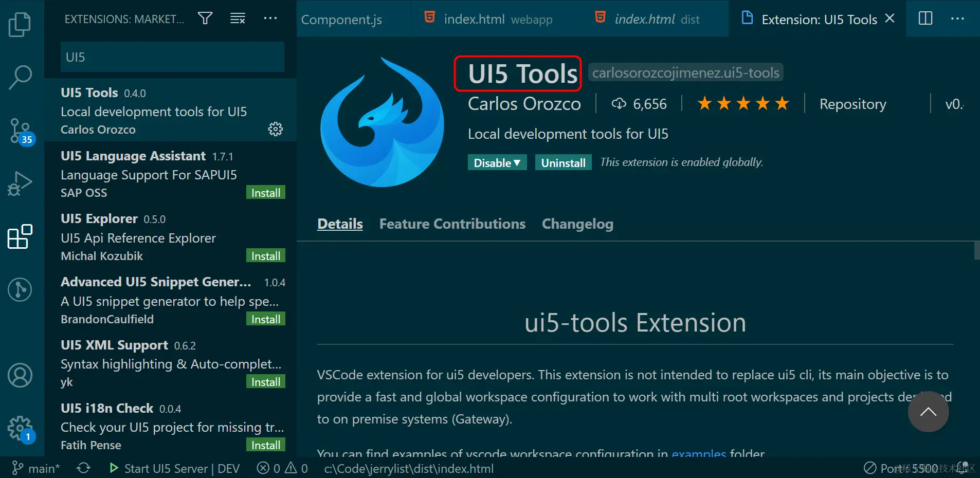This screenshot has width=980, height=478.
Task: Open the Run and Debug view
Action: tap(20, 183)
